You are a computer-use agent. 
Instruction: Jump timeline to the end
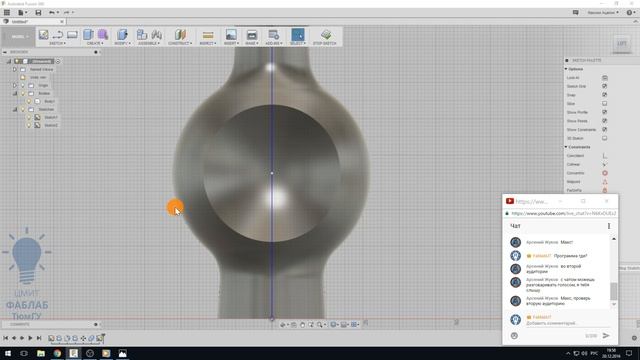tap(39, 338)
